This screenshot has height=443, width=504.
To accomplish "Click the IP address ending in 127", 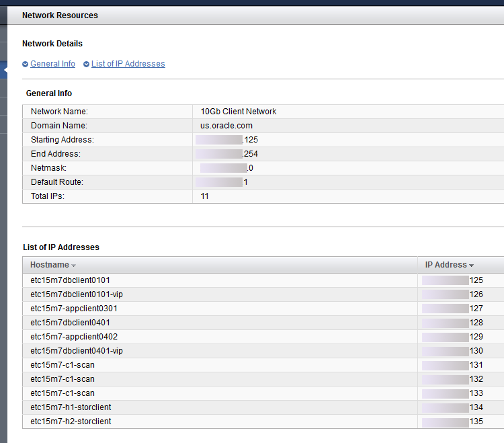I will [452, 309].
